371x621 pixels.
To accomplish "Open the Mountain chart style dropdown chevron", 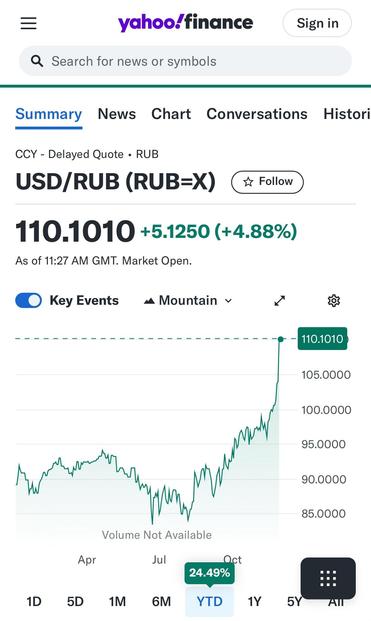I will [x=228, y=301].
